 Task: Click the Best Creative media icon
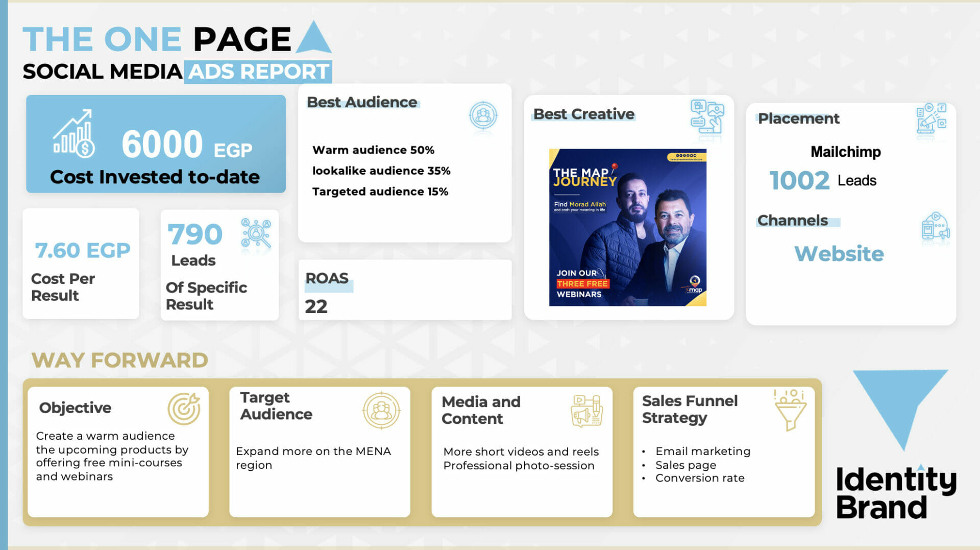(707, 117)
